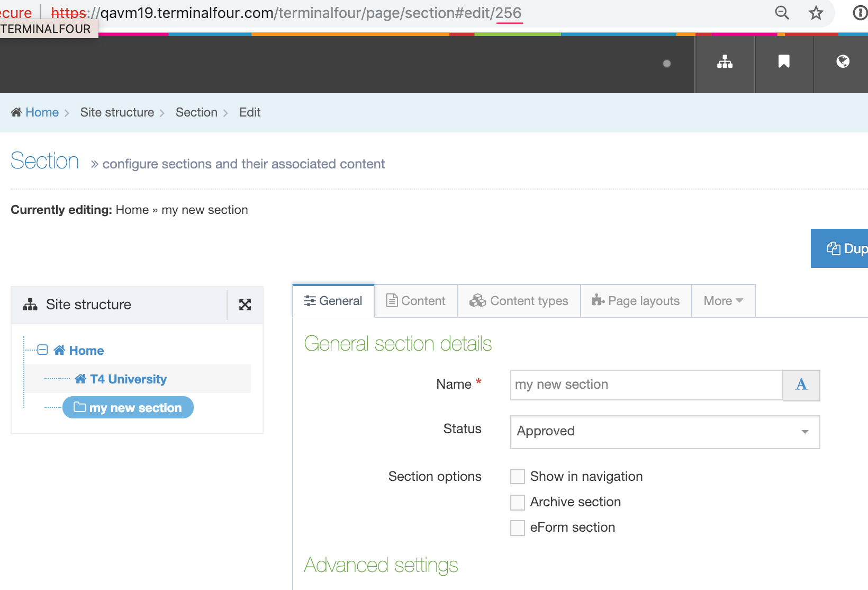Click the home icon in breadcrumb
Screen dimensions: 868x590
(x=16, y=112)
